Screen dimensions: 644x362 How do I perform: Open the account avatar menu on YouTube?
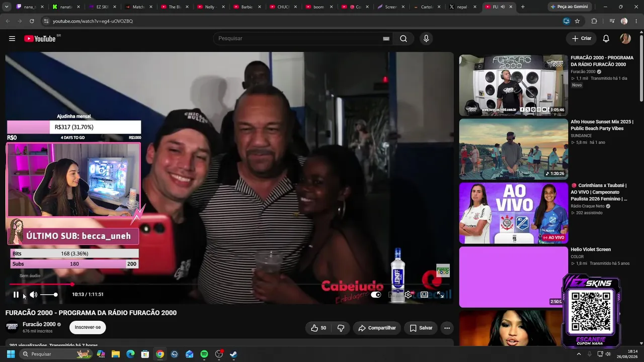(625, 39)
